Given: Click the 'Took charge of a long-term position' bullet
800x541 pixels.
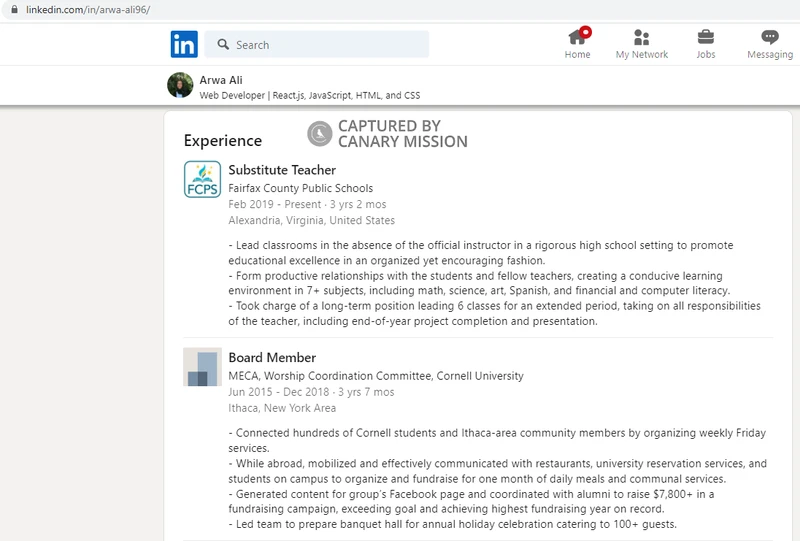Looking at the screenshot, I should [494, 313].
